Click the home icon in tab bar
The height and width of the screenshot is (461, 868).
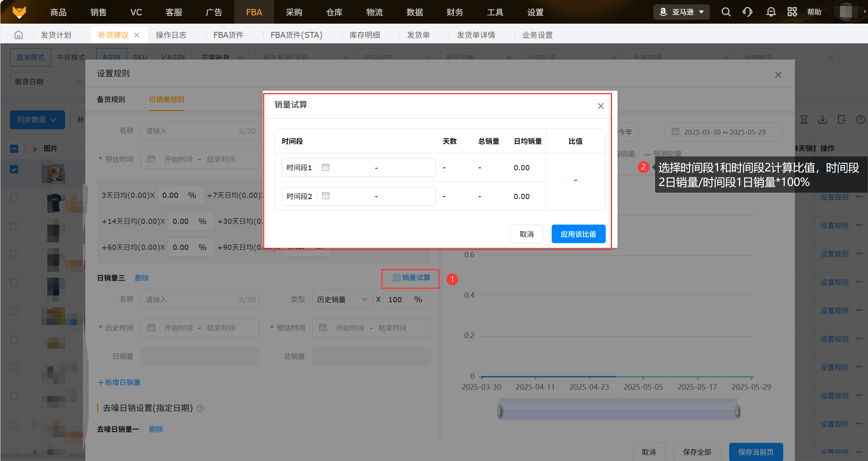pos(19,35)
